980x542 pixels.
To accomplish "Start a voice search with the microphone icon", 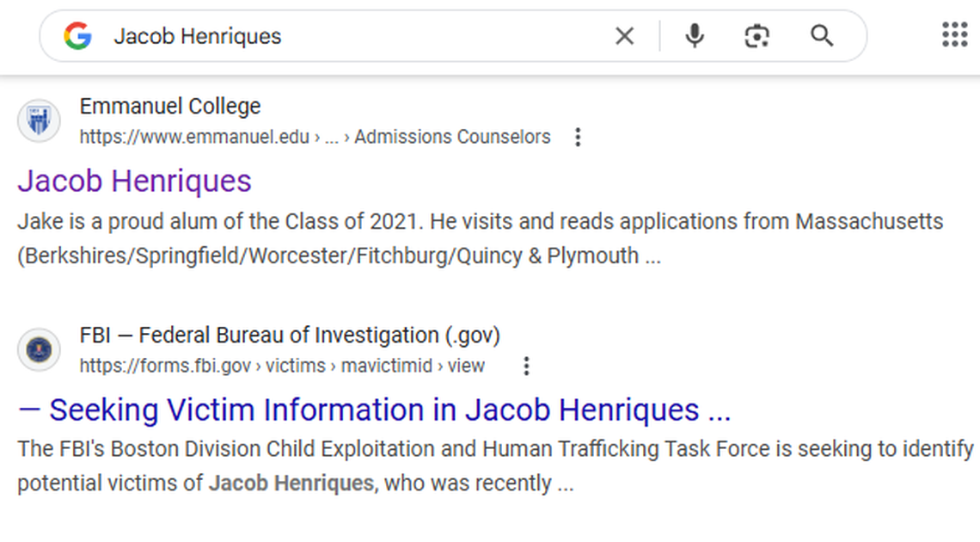I will pyautogui.click(x=694, y=35).
